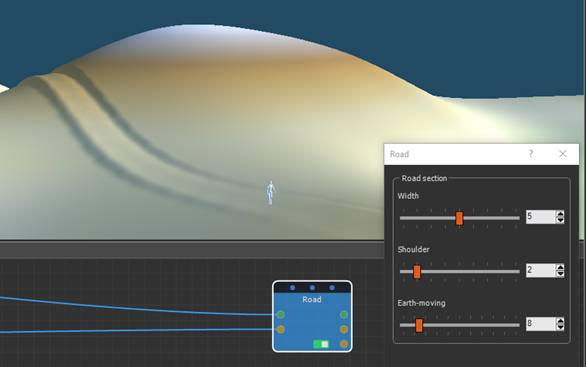
Task: Click the Earth-moving slider handle
Action: click(x=419, y=325)
